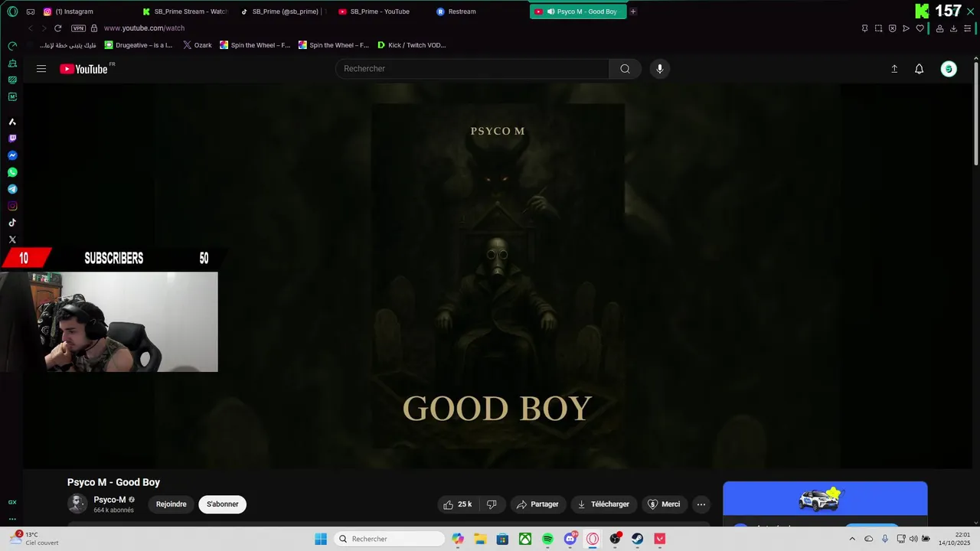Screen dimensions: 980x551
Task: Switch to SB_Prime - YouTube tab
Action: pyautogui.click(x=381, y=11)
